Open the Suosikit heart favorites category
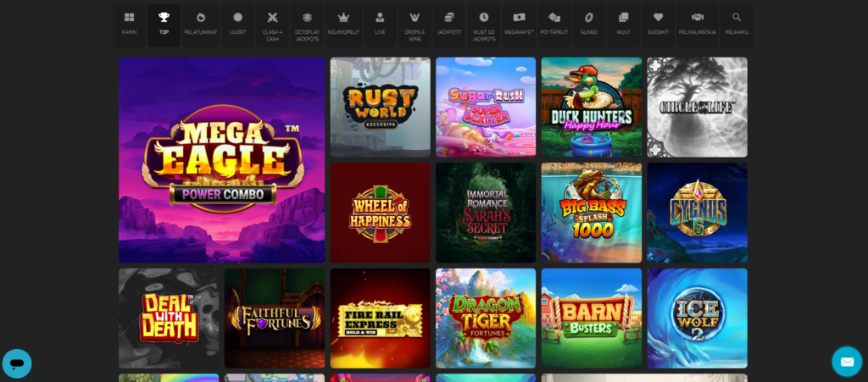This screenshot has width=868, height=382. tap(658, 24)
